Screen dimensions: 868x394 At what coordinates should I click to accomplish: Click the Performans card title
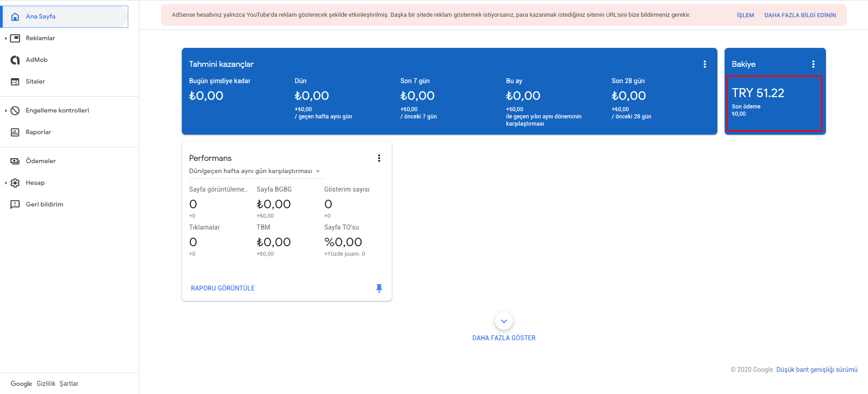coord(210,158)
